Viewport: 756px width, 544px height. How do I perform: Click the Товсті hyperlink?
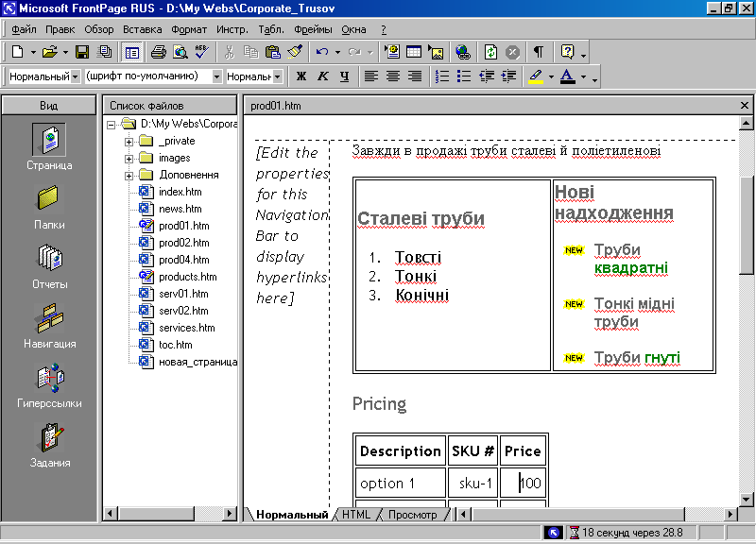(418, 257)
